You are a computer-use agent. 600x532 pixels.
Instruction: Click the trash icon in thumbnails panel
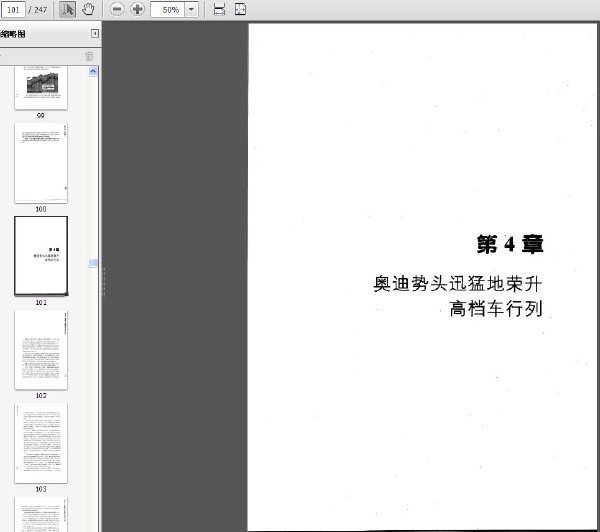click(89, 56)
